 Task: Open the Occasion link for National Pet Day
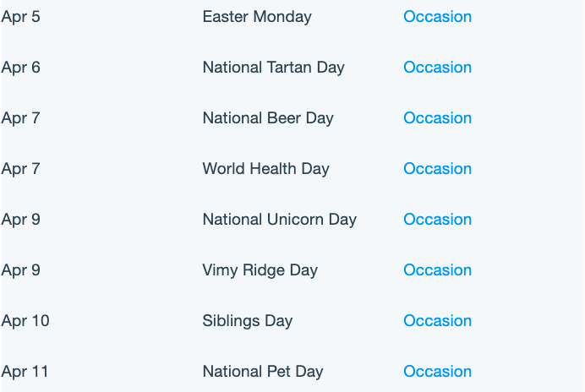437,372
